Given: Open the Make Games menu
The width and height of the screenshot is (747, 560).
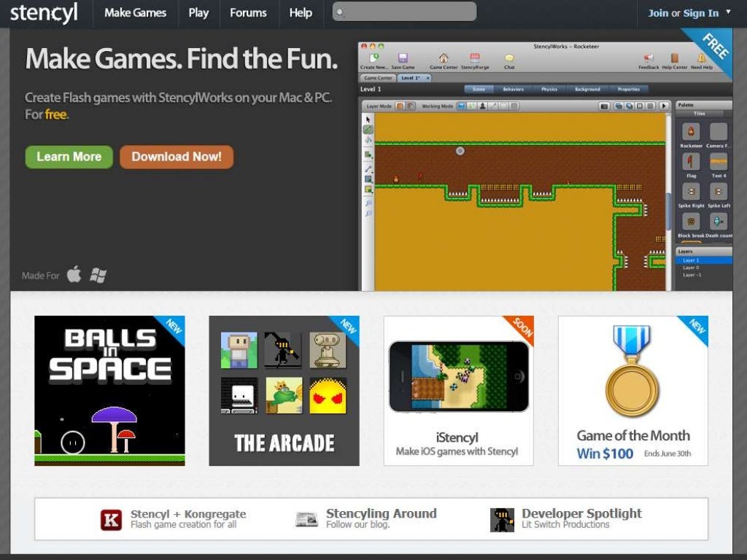Looking at the screenshot, I should pyautogui.click(x=135, y=13).
